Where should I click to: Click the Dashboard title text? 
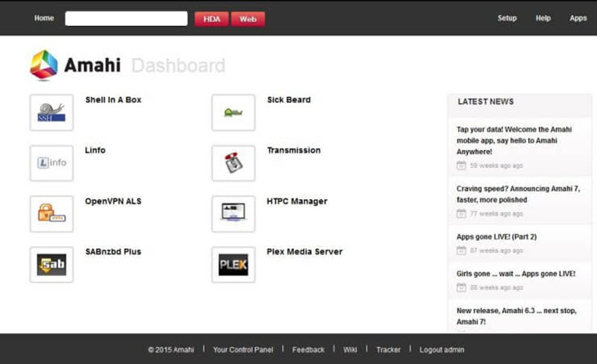click(178, 66)
